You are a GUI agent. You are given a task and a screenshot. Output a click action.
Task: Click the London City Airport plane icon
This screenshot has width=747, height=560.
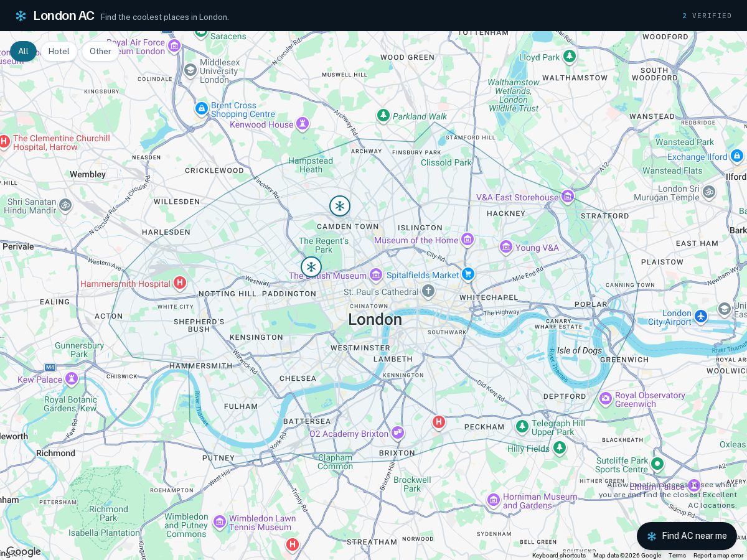[x=701, y=317]
